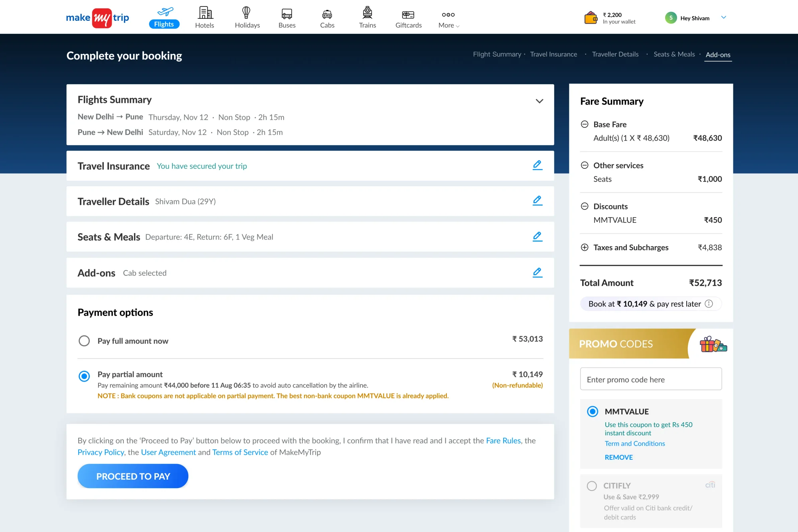The width and height of the screenshot is (798, 532).
Task: Edit Travel Insurance with pencil icon
Action: 537,165
